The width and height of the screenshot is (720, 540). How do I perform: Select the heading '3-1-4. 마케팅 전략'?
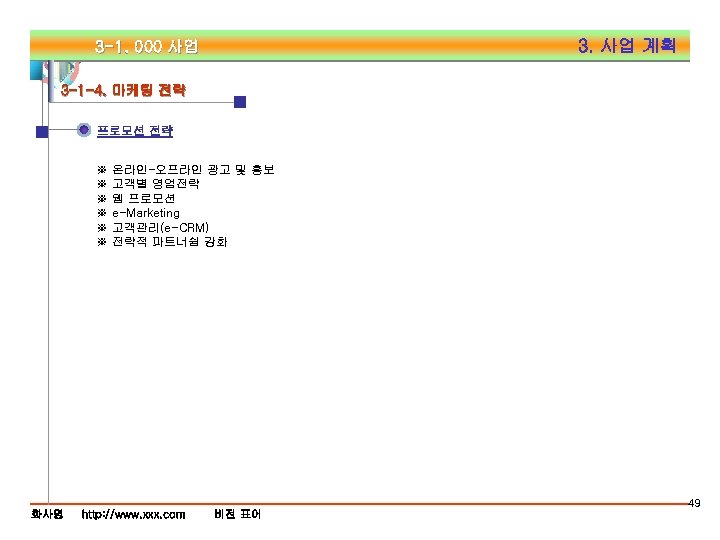click(123, 90)
